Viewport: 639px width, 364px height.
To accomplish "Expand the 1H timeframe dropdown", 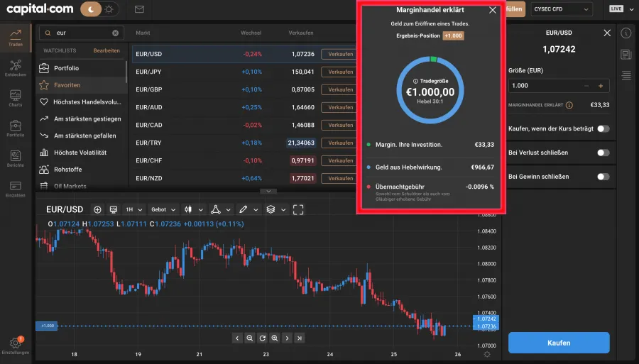I will [x=133, y=210].
